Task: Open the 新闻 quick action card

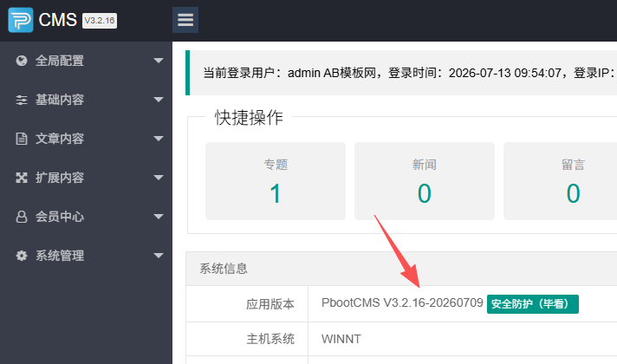Action: (425, 181)
